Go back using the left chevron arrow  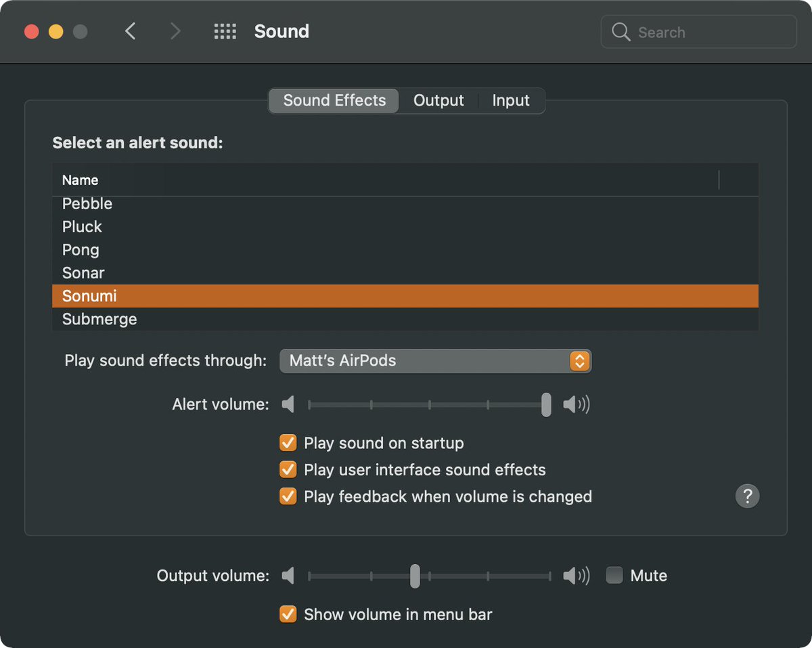pos(131,31)
